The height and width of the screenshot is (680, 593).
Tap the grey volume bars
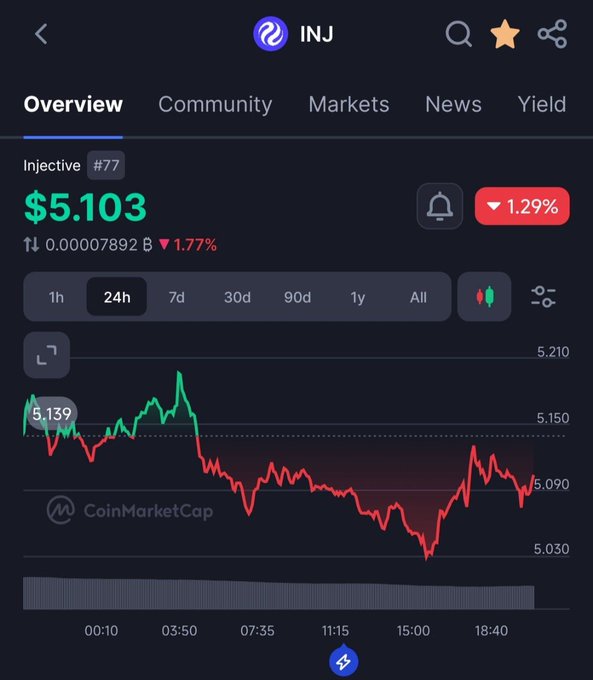[x=278, y=593]
